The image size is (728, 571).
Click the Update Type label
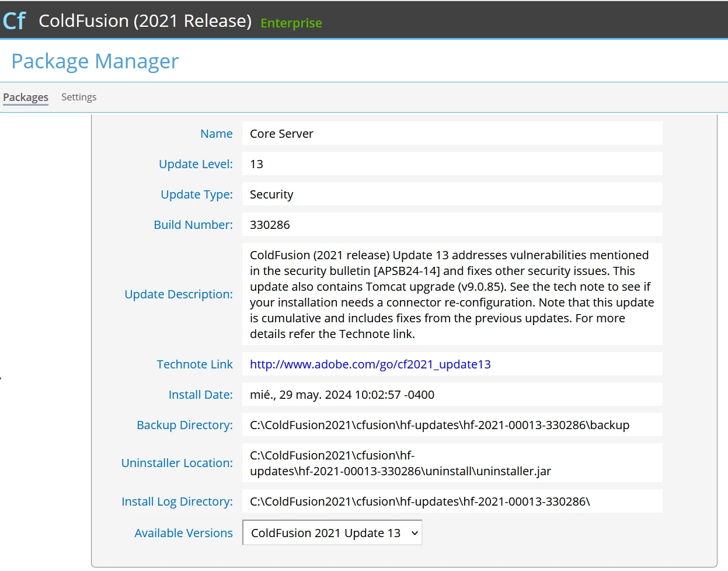(x=197, y=194)
